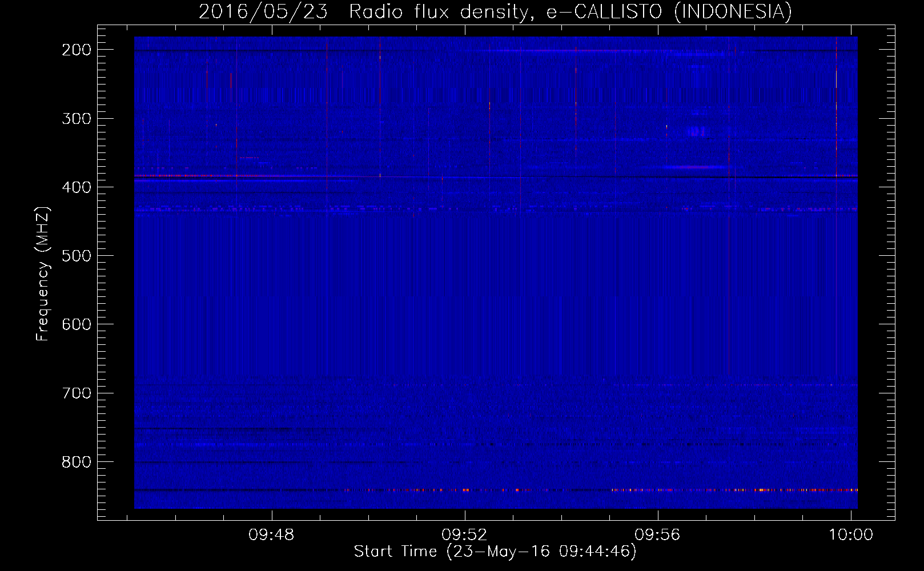Click the 10:00 time tick label
The width and height of the screenshot is (924, 571).
[x=851, y=534]
